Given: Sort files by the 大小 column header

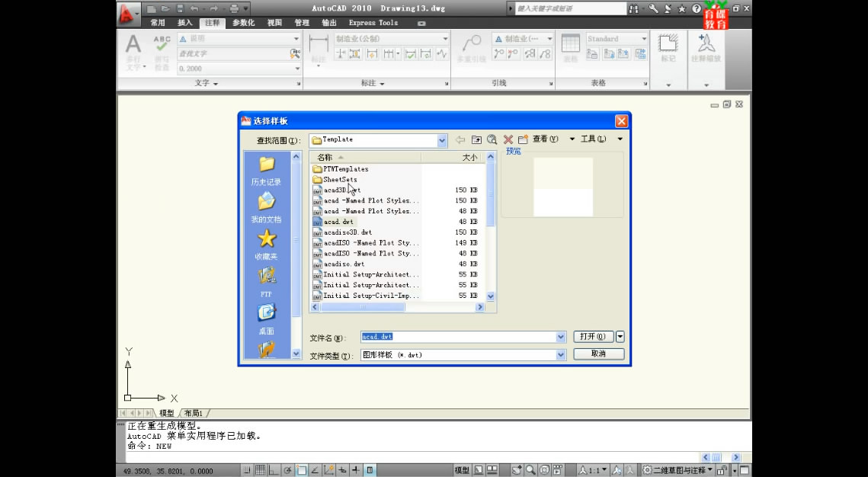Looking at the screenshot, I should tap(453, 158).
